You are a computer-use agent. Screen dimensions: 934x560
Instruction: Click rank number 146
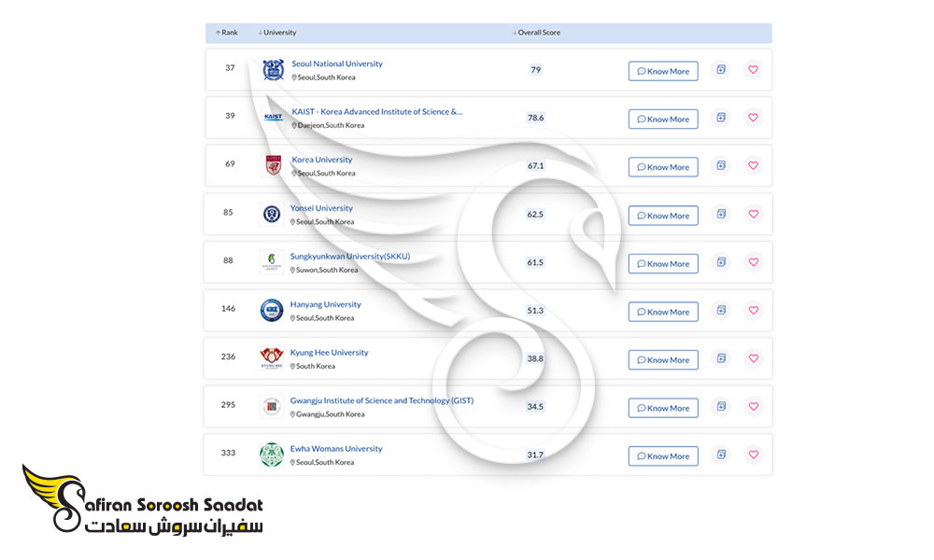click(228, 309)
